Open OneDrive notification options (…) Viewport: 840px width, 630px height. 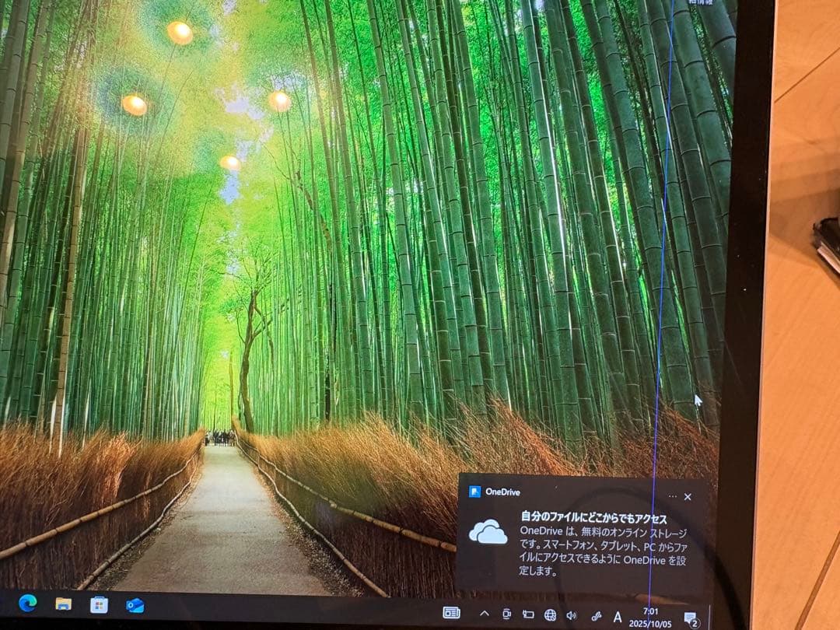point(672,496)
